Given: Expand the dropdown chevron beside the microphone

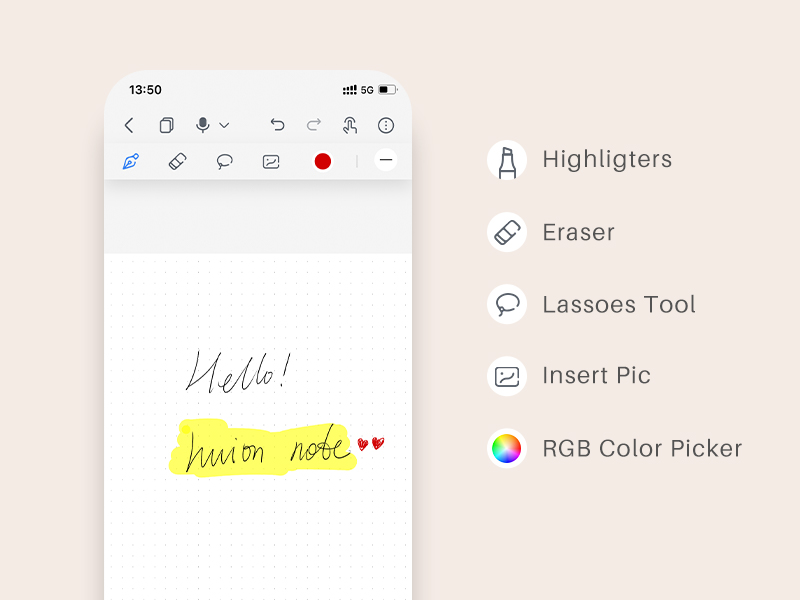Looking at the screenshot, I should (x=224, y=126).
